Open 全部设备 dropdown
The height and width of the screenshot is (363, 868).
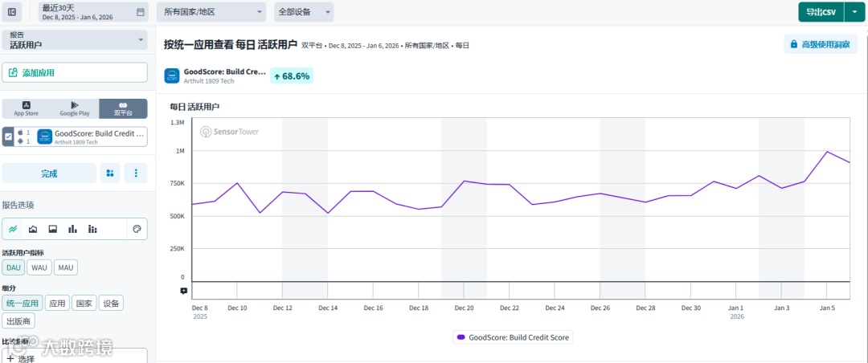304,11
